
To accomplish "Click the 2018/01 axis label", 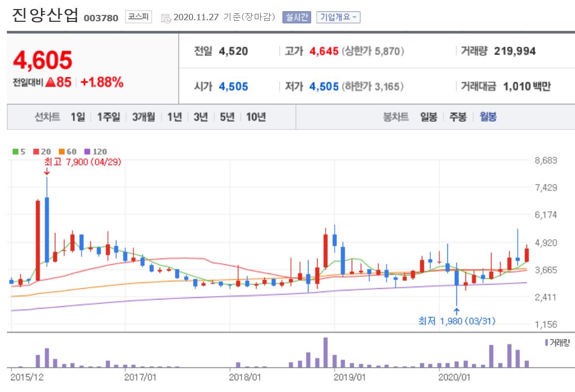I will pyautogui.click(x=245, y=377).
